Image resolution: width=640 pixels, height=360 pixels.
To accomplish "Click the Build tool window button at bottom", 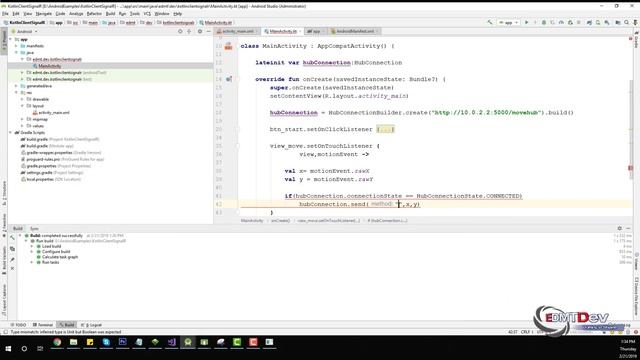I will click(x=67, y=325).
